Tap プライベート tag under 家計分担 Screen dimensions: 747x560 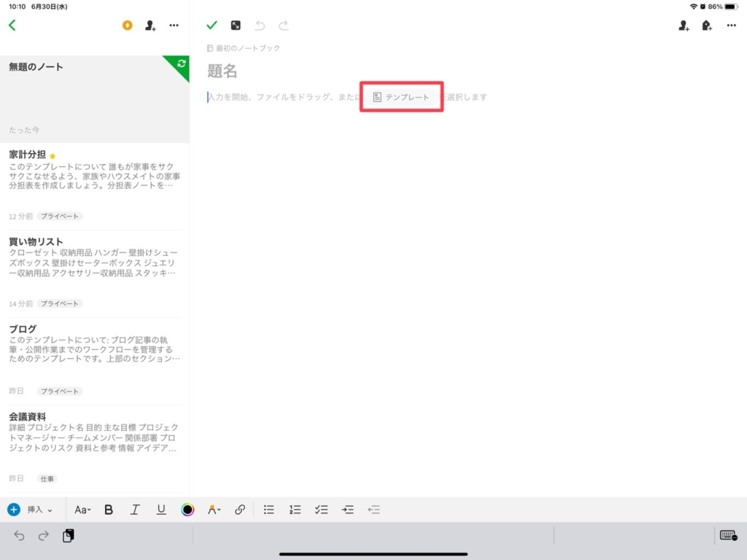(x=60, y=216)
